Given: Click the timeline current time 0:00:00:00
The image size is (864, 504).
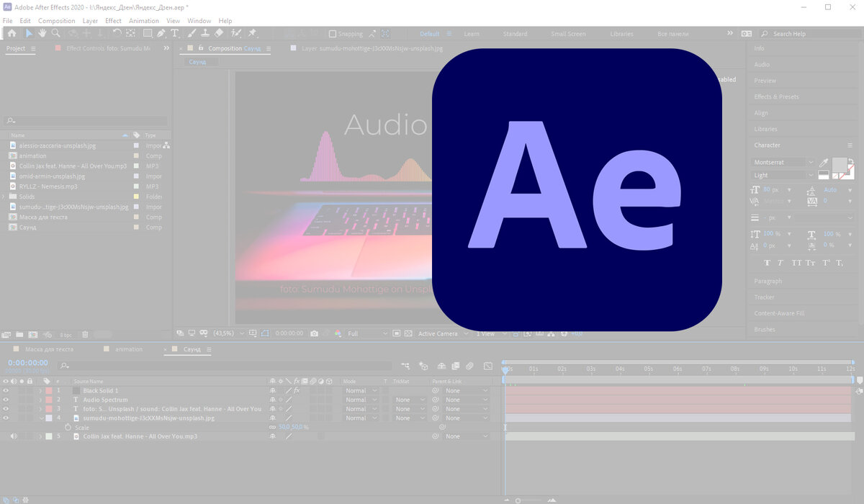Looking at the screenshot, I should pos(28,363).
